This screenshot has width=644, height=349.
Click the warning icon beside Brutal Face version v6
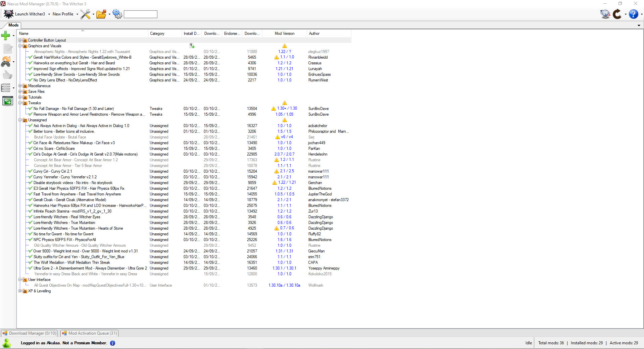coord(278,137)
